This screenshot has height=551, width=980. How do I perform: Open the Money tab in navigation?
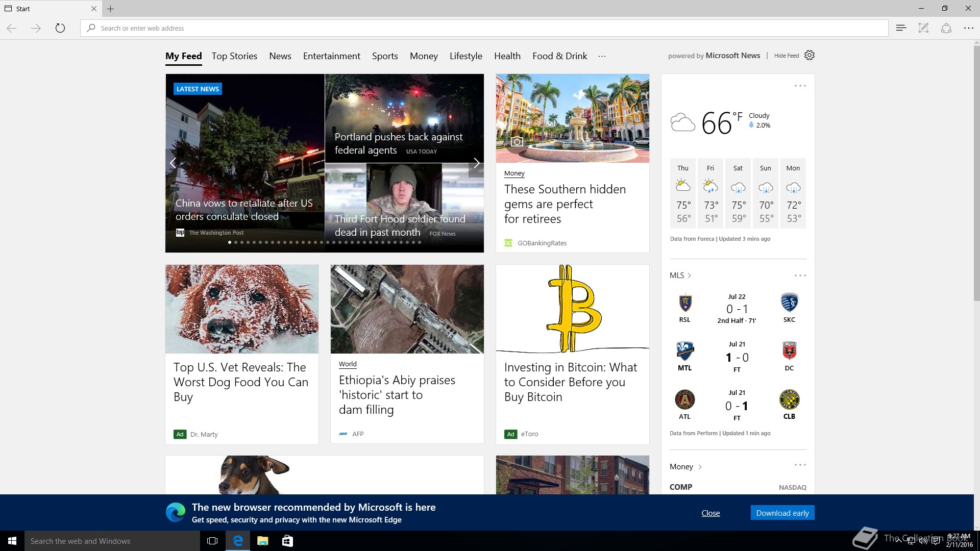coord(424,56)
